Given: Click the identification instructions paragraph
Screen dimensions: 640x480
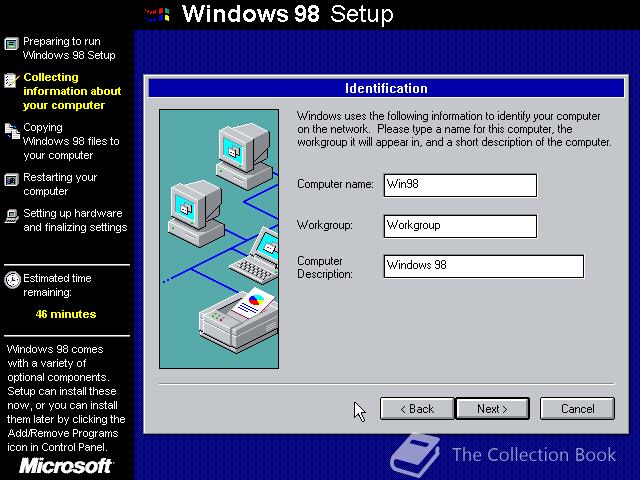Looking at the screenshot, I should coord(454,129).
